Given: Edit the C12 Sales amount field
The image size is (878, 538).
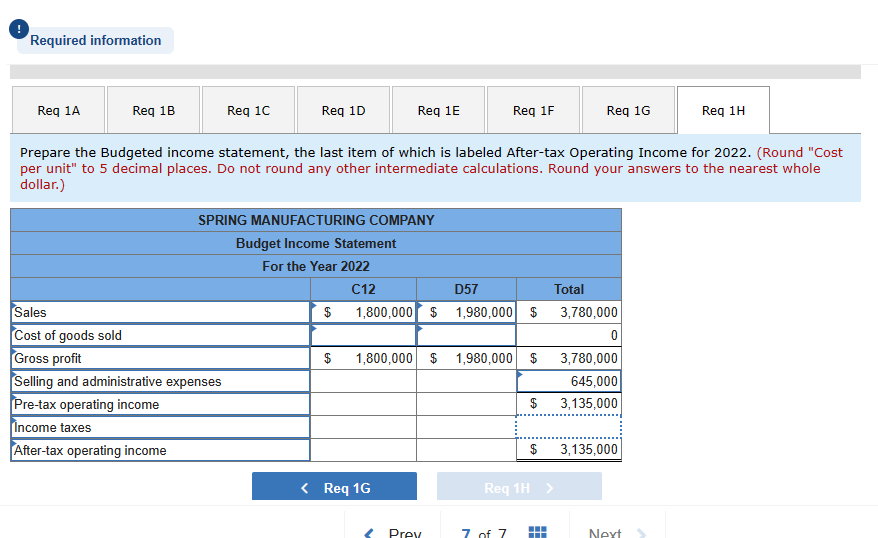Looking at the screenshot, I should click(x=363, y=312).
